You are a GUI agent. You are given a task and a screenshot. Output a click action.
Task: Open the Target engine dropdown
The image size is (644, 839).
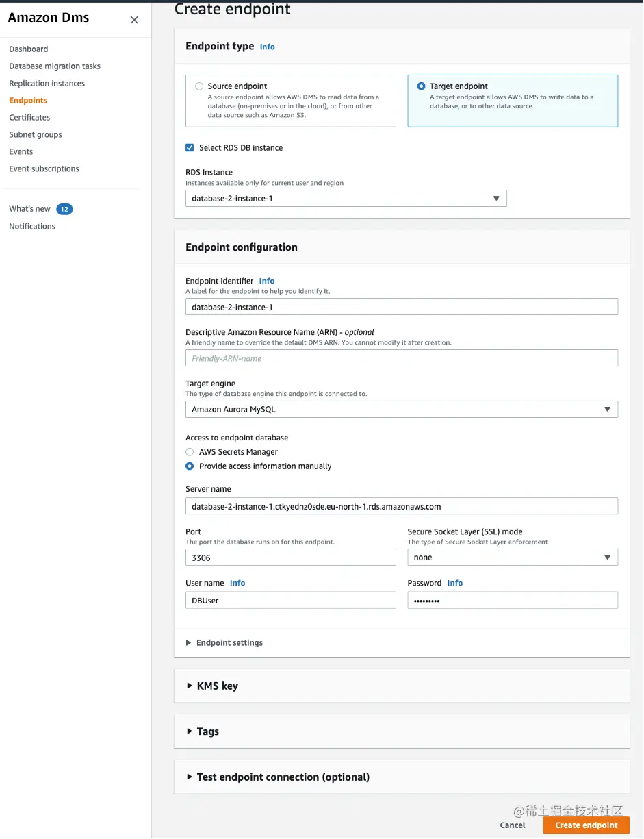pyautogui.click(x=401, y=410)
